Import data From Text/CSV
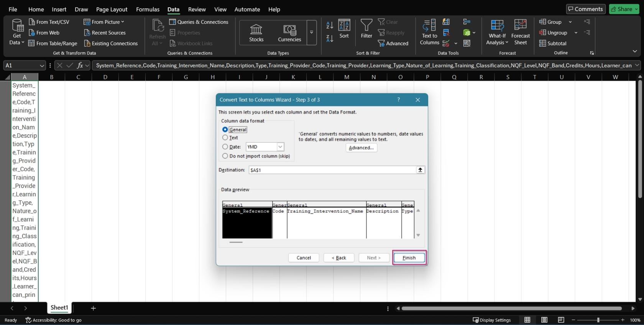This screenshot has height=325, width=644. click(x=49, y=22)
